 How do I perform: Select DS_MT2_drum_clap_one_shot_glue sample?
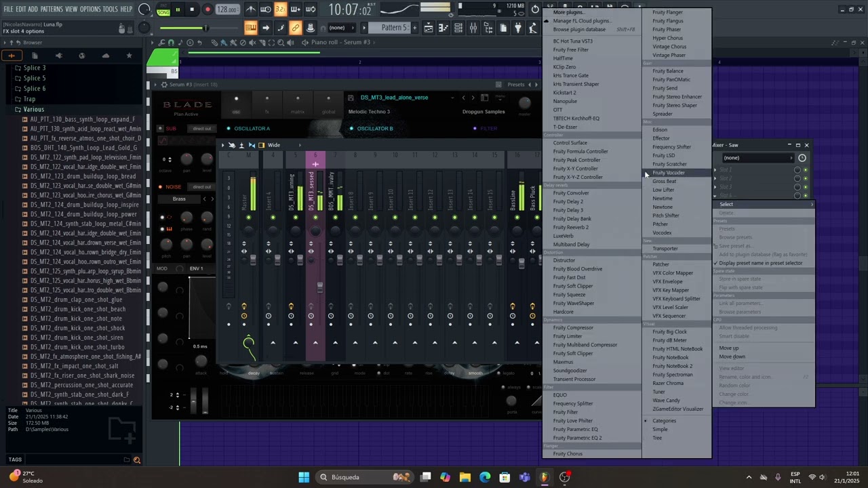[x=76, y=300]
